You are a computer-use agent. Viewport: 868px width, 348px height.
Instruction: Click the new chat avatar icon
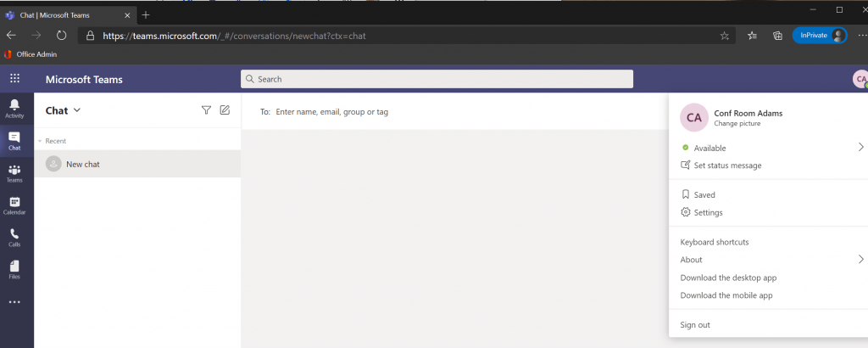pos(53,164)
